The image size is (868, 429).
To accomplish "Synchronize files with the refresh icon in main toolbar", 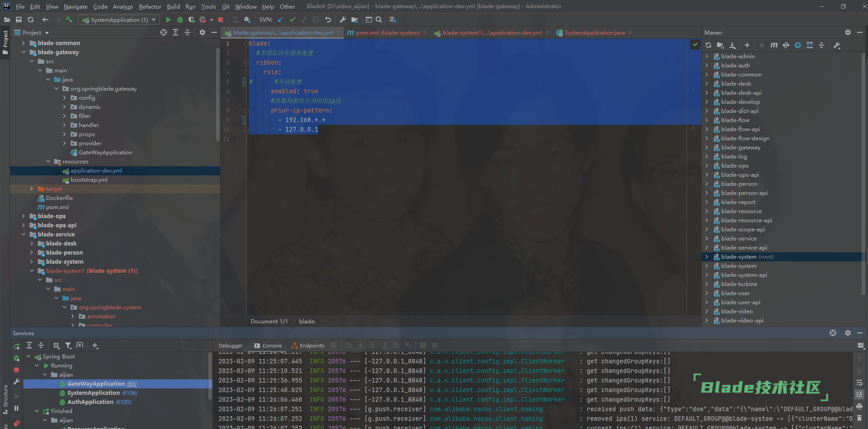I will pyautogui.click(x=31, y=20).
